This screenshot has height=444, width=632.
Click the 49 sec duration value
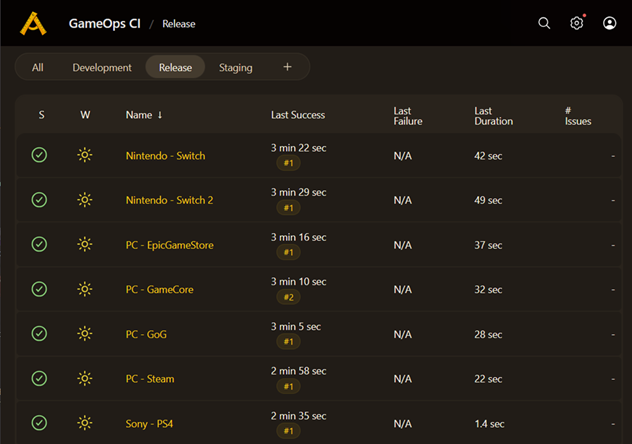[488, 200]
